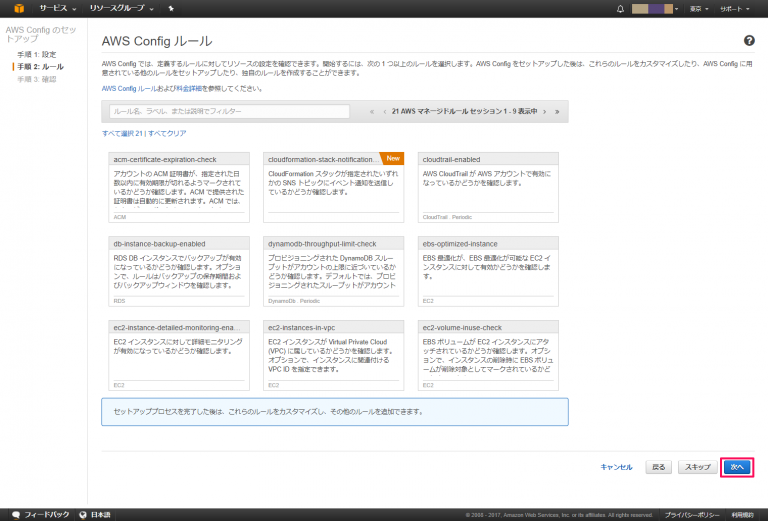Open the notification bell icon
This screenshot has height=521, width=768.
click(x=620, y=9)
